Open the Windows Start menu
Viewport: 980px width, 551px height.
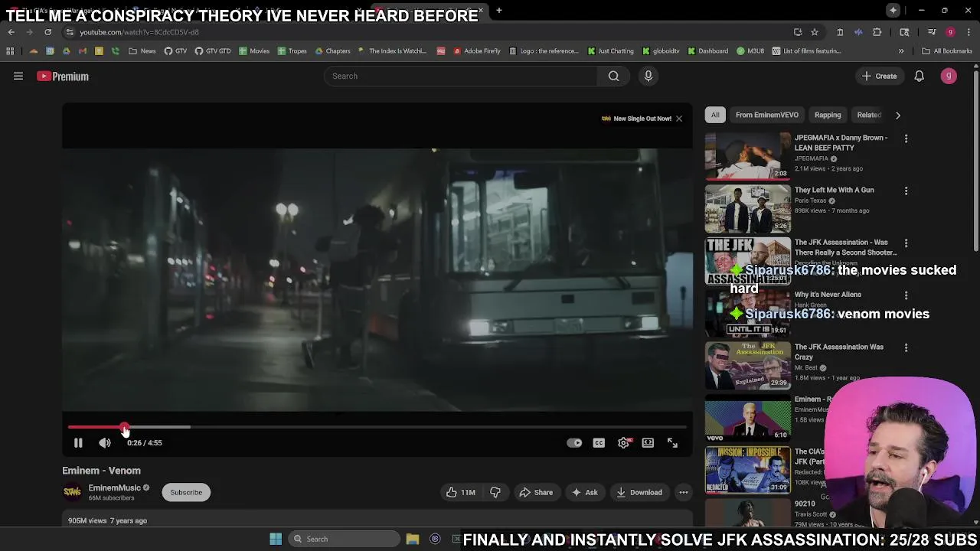276,539
